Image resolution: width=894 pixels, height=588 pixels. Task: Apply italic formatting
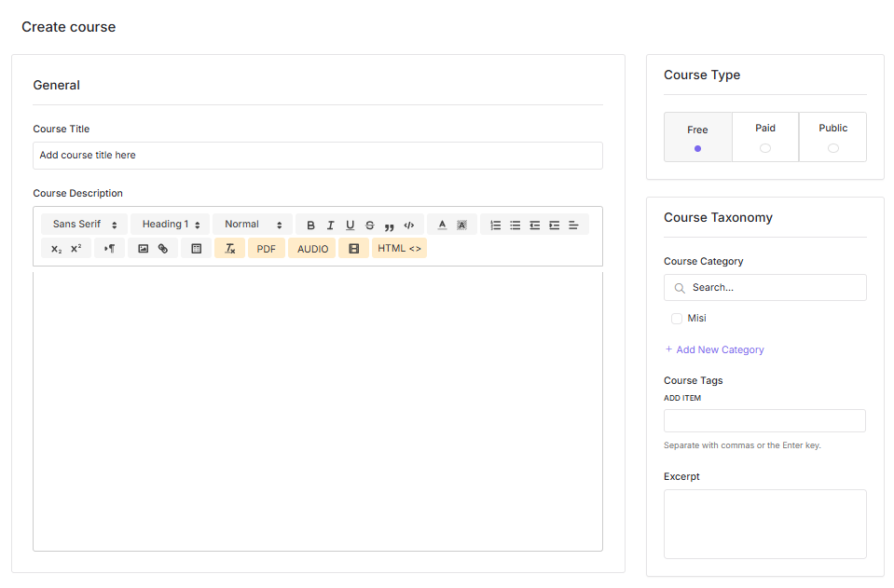(330, 226)
